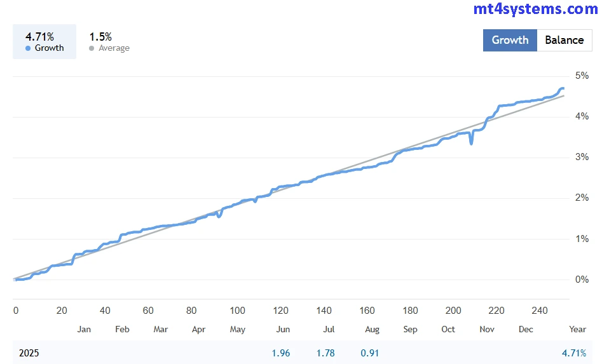Viewport: 602px width, 364px height.
Task: Switch to the Balance tab
Action: pos(564,40)
